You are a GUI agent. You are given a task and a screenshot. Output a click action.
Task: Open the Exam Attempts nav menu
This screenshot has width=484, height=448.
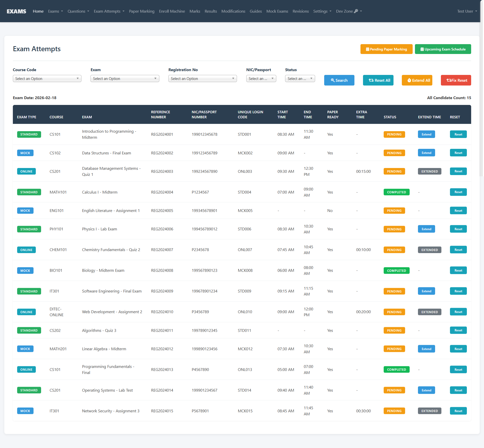pos(109,11)
